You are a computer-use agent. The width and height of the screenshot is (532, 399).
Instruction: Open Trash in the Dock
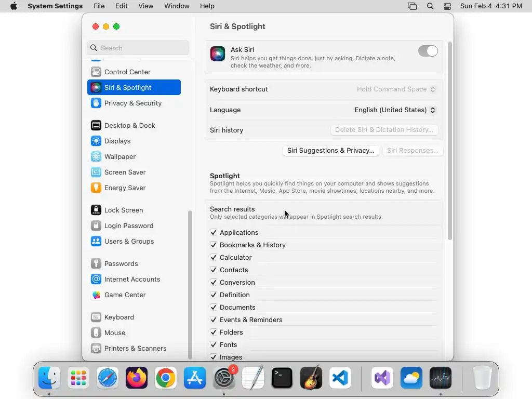[482, 378]
